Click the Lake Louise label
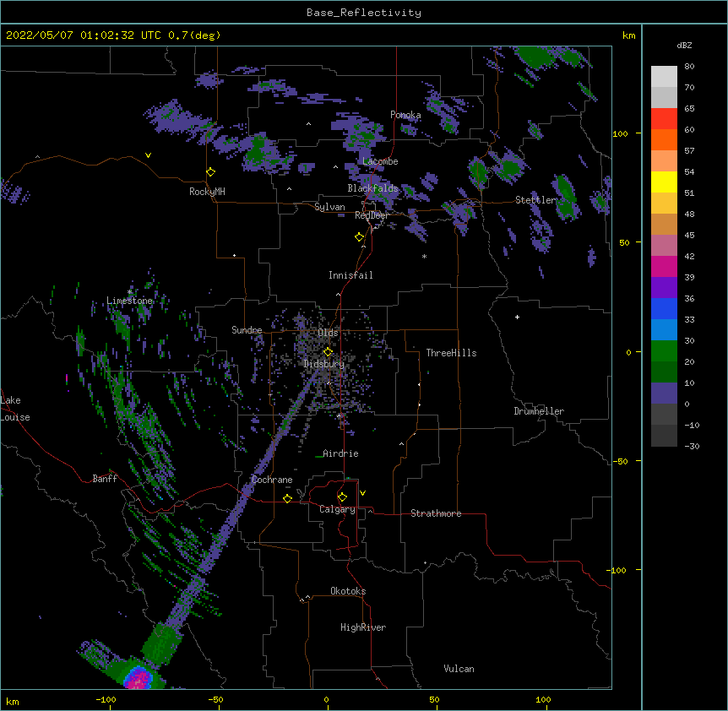The width and height of the screenshot is (728, 711). 15,409
